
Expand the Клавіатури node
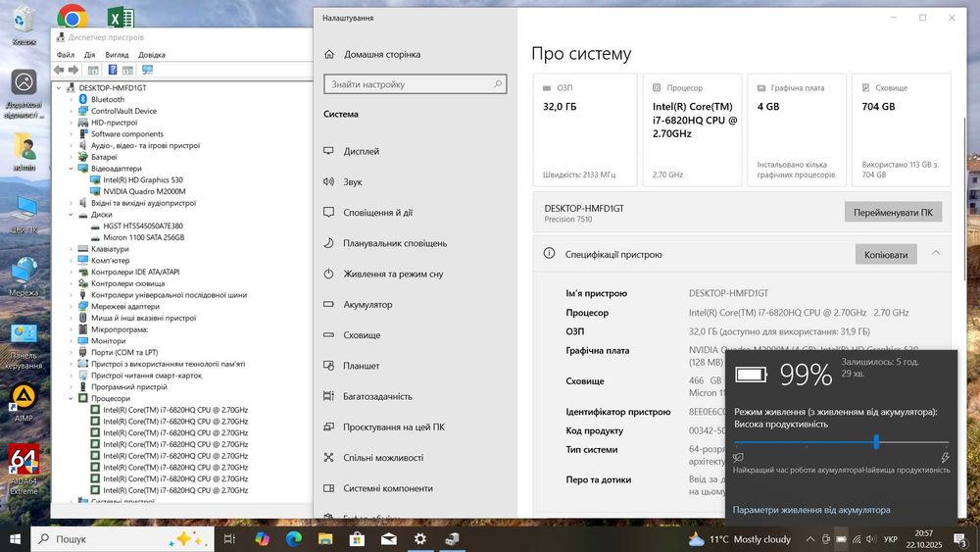71,249
